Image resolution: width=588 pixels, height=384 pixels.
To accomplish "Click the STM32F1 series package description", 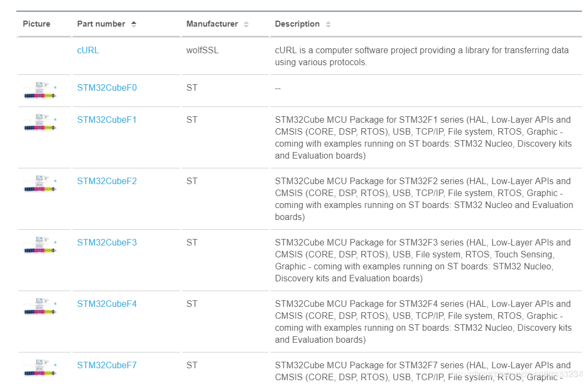I will [x=423, y=138].
